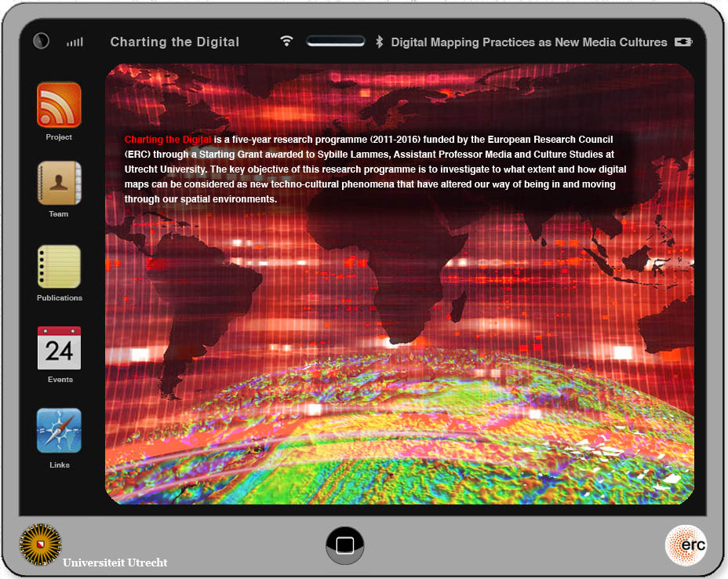Image resolution: width=728 pixels, height=579 pixels.
Task: Click the battery status icon
Action: click(x=683, y=42)
